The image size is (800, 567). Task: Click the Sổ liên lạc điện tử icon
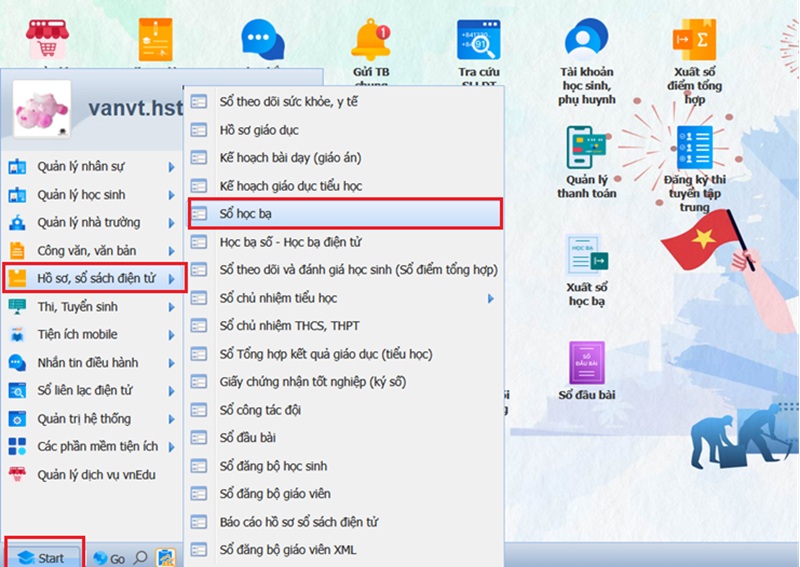click(17, 391)
